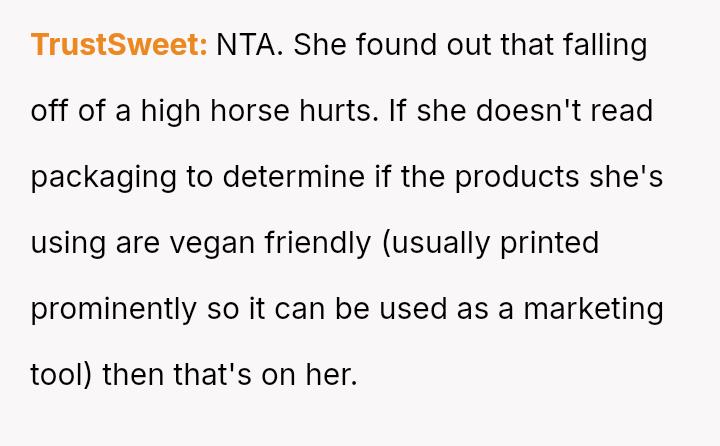720x446 pixels.
Task: Click the word "tool)" on last line
Action: (x=62, y=375)
